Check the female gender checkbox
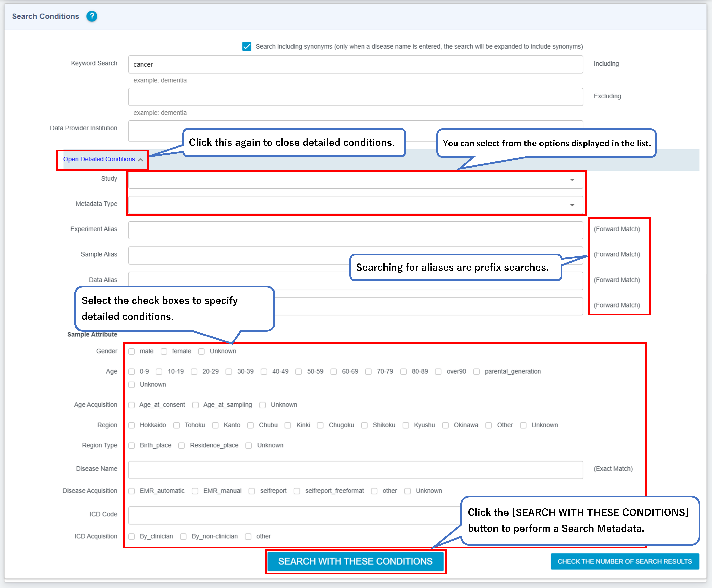Image resolution: width=712 pixels, height=588 pixels. [164, 351]
